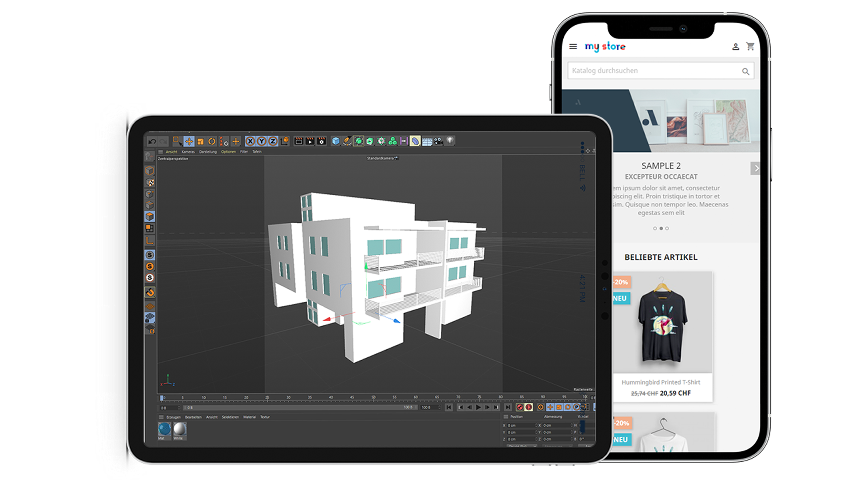Select the Rotate tool

click(212, 141)
